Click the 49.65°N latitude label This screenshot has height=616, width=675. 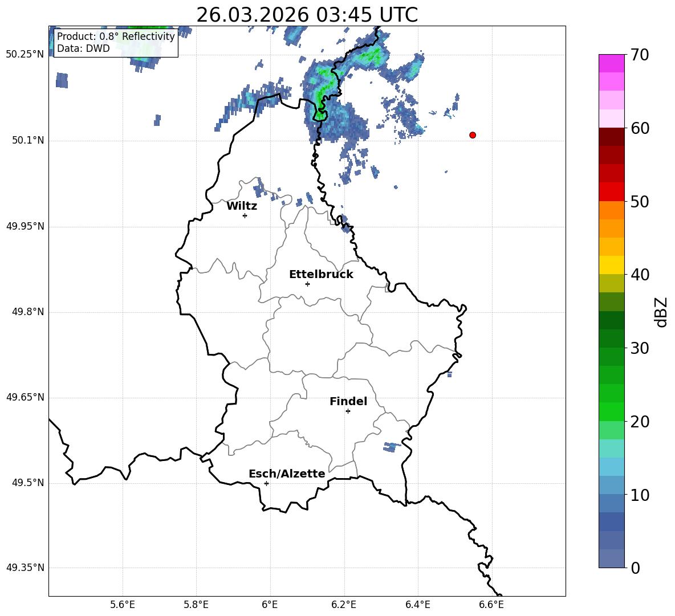tap(25, 397)
